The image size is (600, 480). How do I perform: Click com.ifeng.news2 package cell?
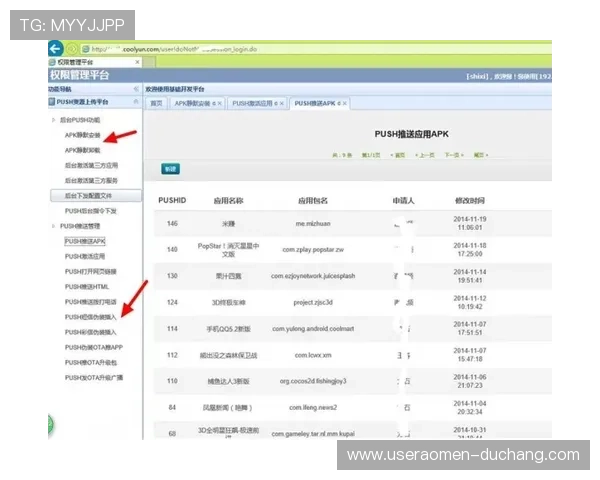(x=313, y=408)
